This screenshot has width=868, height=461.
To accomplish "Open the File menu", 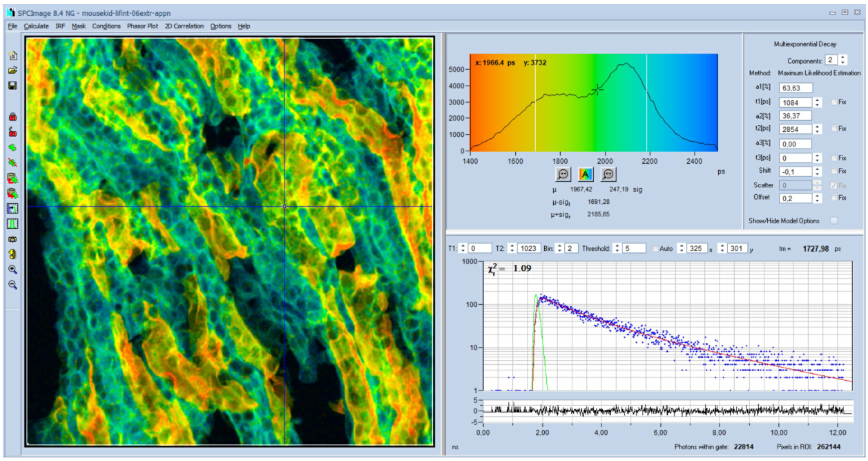I will [12, 26].
